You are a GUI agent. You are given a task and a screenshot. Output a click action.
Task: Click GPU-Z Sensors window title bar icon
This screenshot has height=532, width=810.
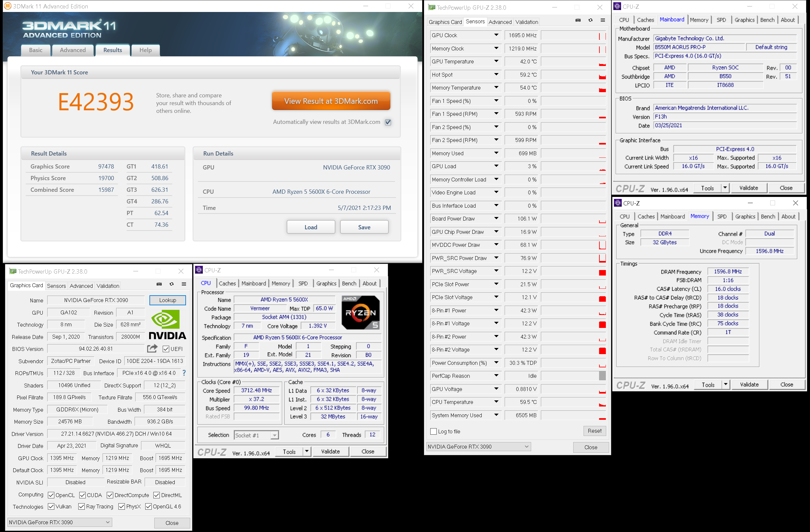coord(432,7)
